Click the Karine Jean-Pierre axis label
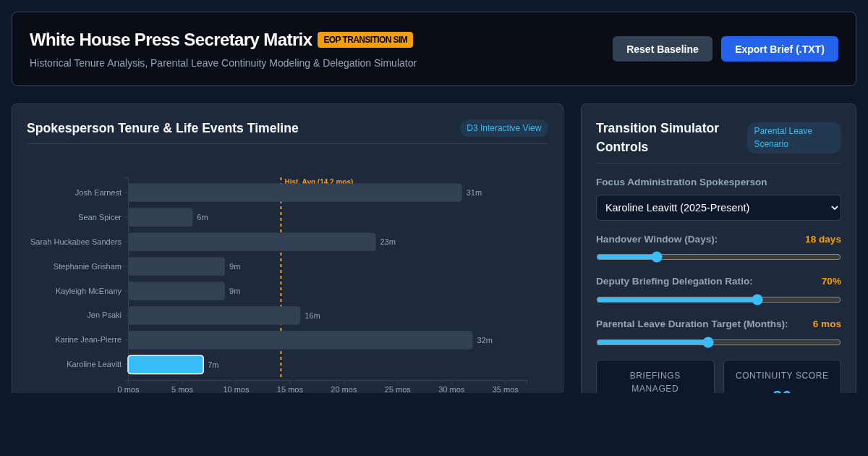 click(x=88, y=339)
